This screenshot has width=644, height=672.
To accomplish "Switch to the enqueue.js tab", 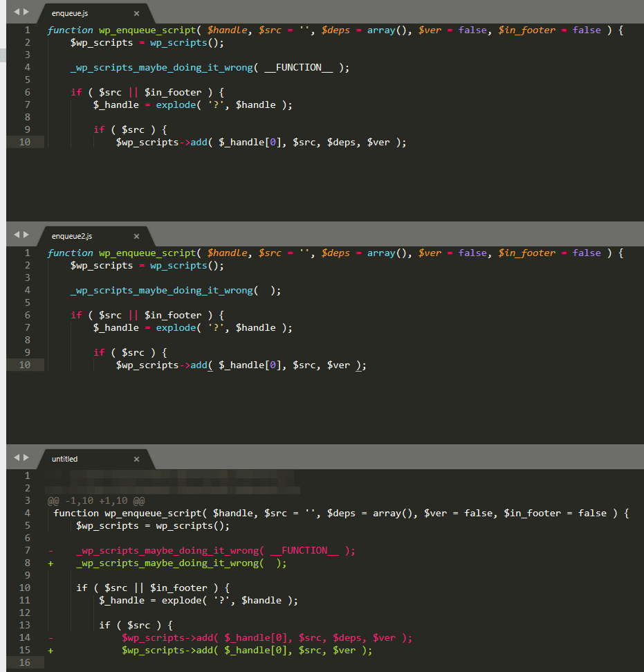I will [x=70, y=12].
